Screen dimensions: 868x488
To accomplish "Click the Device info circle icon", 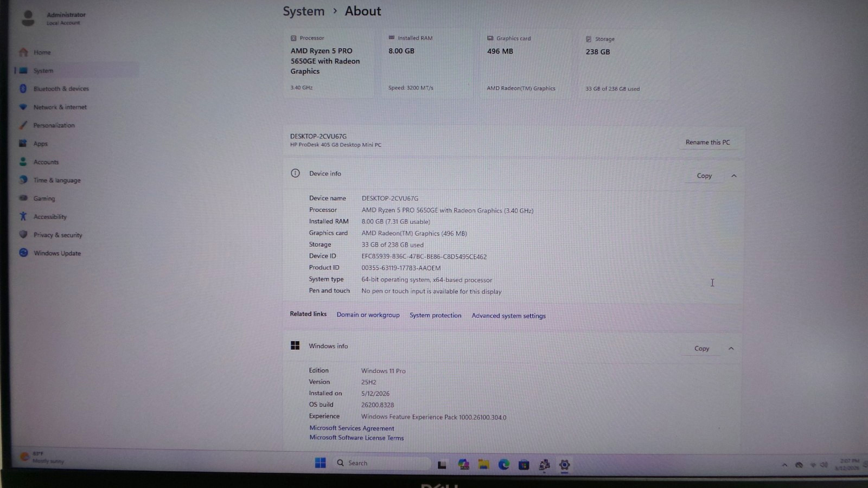I will coord(295,174).
